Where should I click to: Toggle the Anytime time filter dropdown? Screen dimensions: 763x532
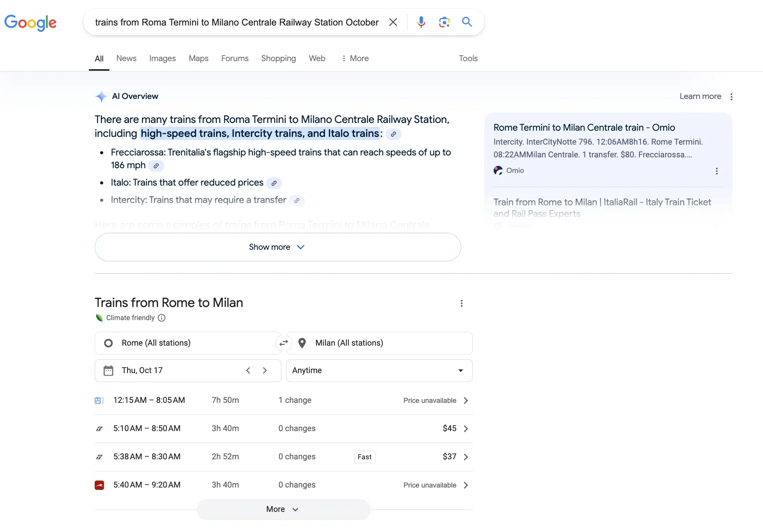point(379,370)
